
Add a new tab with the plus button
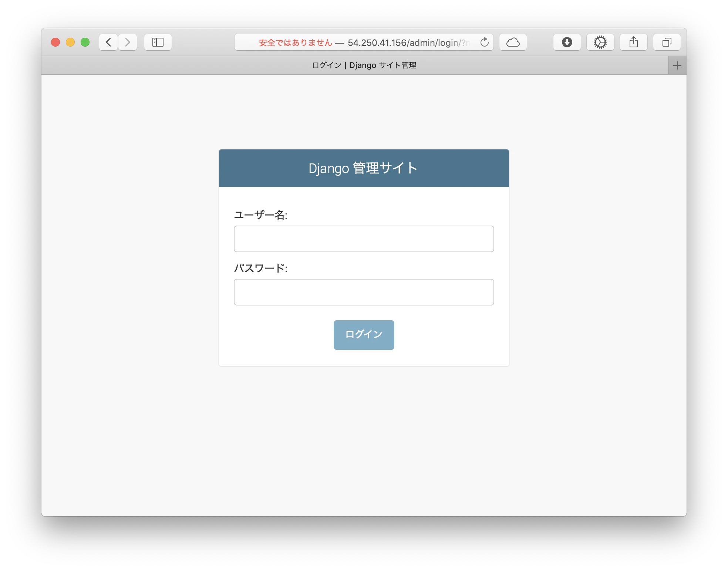[x=677, y=65]
